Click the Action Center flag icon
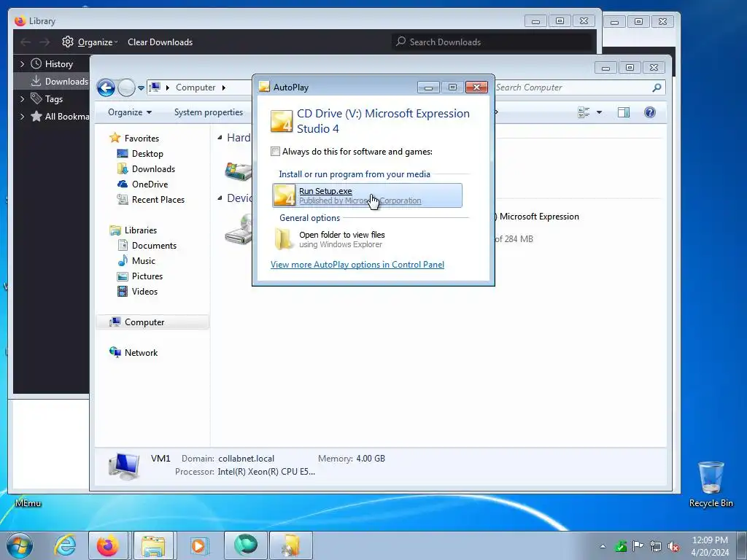The height and width of the screenshot is (560, 747). pos(638,546)
